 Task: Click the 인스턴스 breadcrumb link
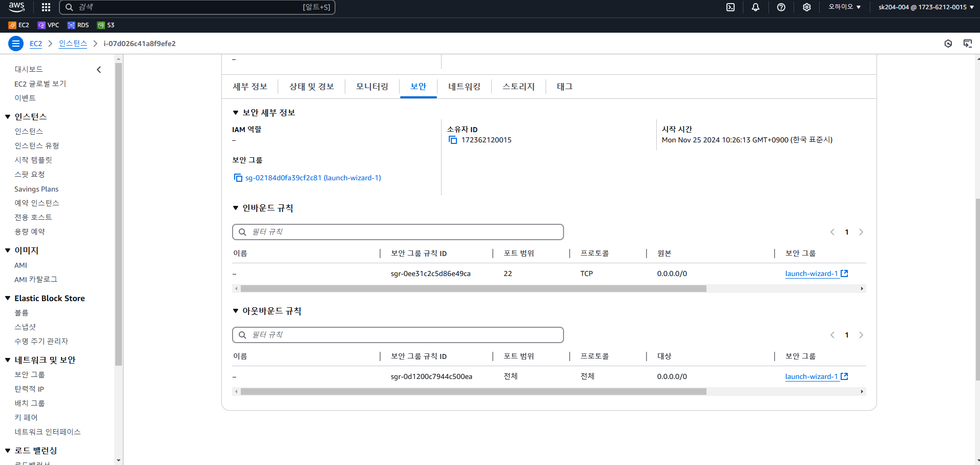tap(73, 44)
